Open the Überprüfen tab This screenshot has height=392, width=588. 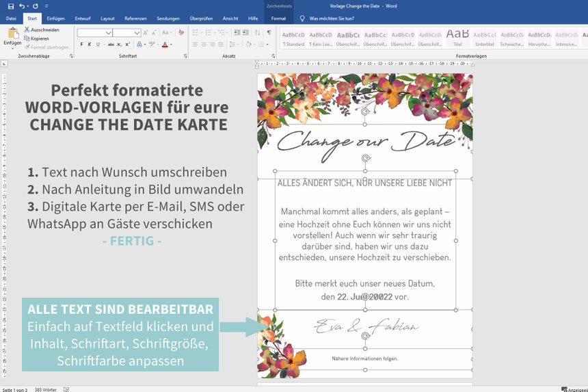coord(202,18)
